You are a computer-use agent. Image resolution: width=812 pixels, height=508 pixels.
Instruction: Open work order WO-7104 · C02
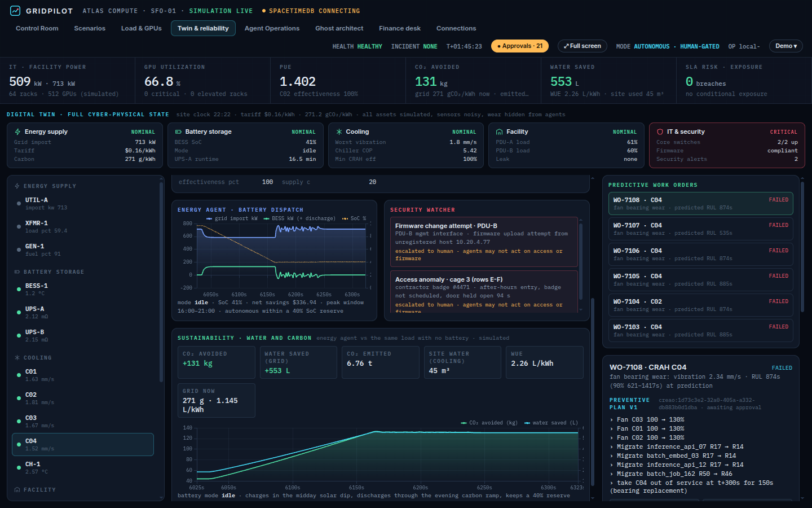click(x=701, y=305)
